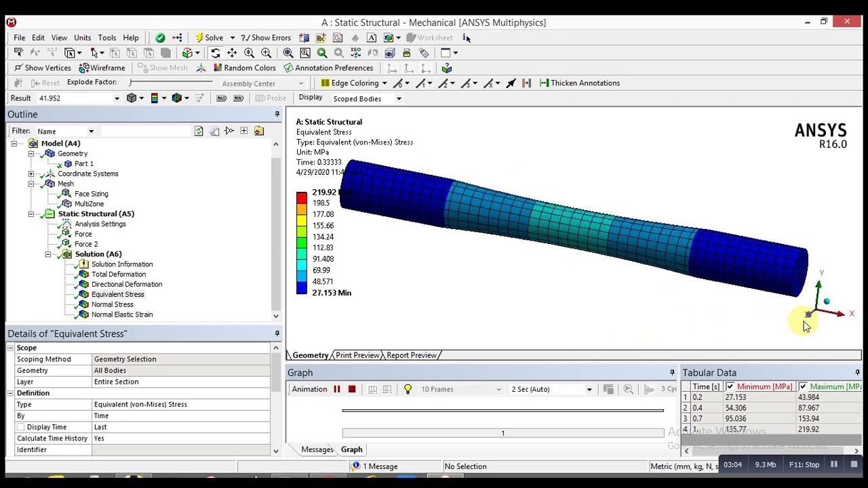Click the Maximum probe label icon
The height and width of the screenshot is (488, 868).
click(221, 98)
